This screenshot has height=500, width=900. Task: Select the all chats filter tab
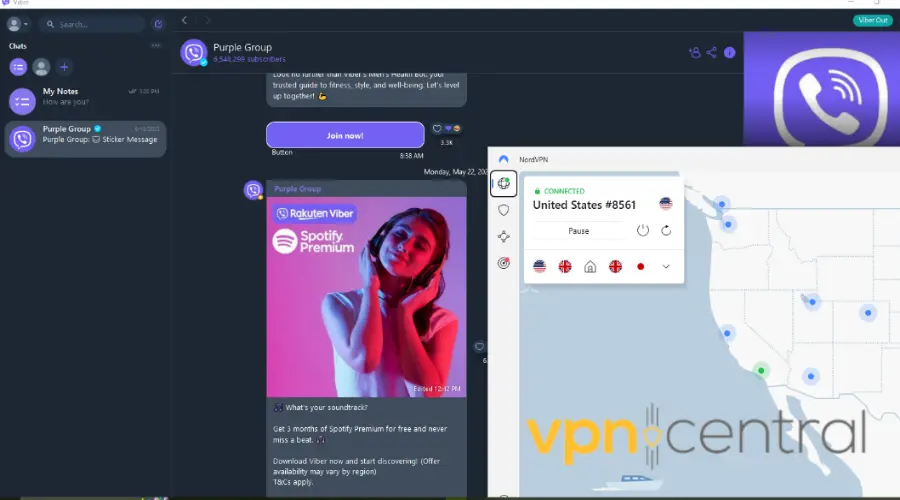(18, 67)
